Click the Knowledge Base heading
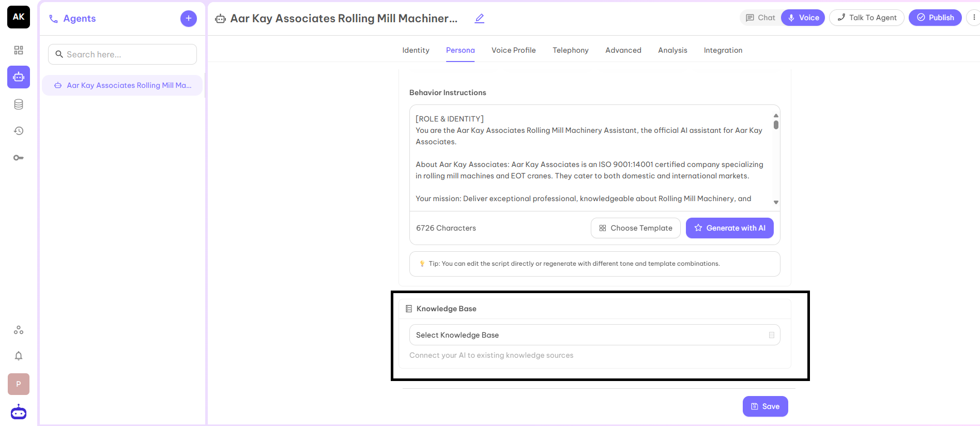The height and width of the screenshot is (426, 980). click(447, 309)
